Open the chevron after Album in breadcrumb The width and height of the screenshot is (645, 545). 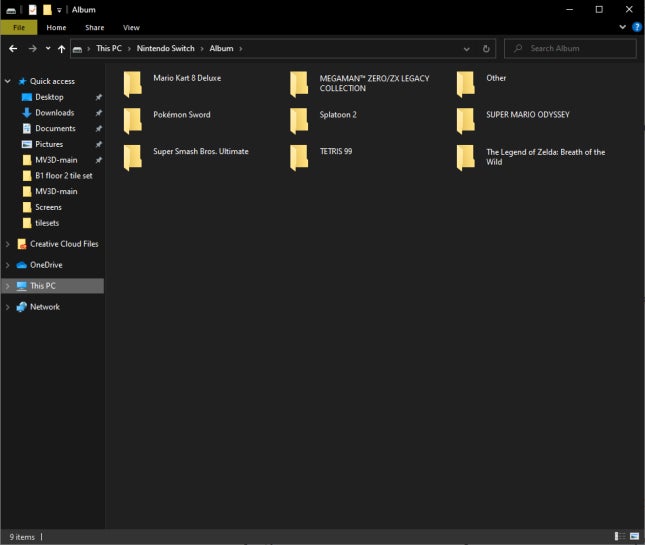[x=241, y=49]
